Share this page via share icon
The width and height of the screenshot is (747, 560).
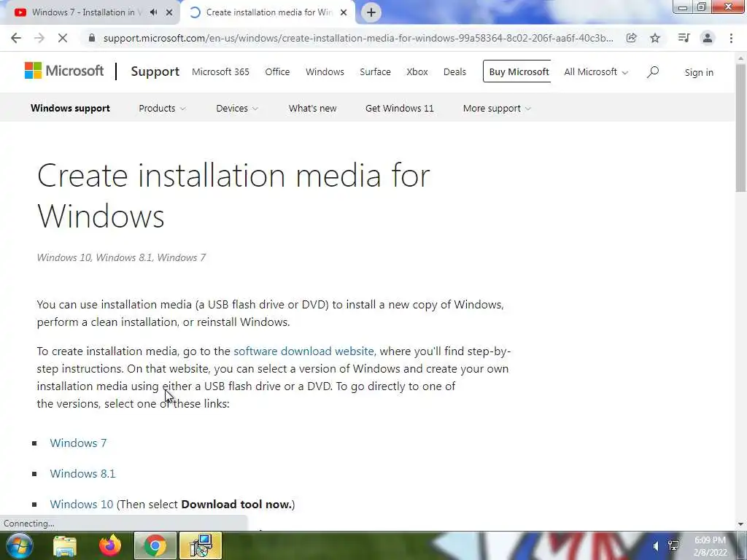tap(631, 38)
